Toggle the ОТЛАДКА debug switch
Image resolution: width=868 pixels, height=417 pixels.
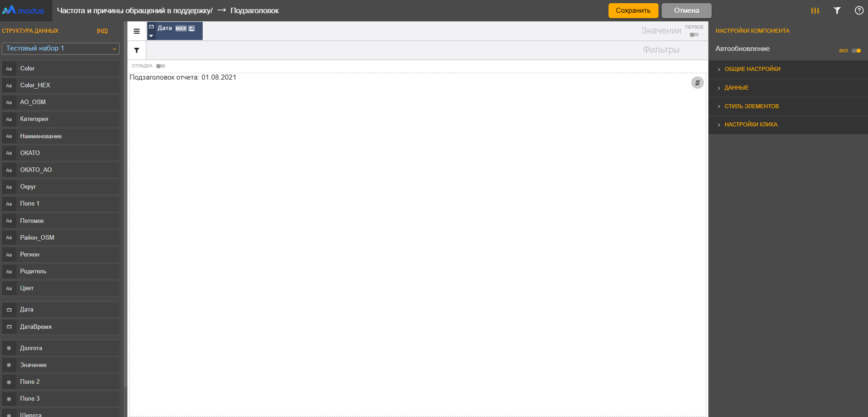[x=160, y=66]
